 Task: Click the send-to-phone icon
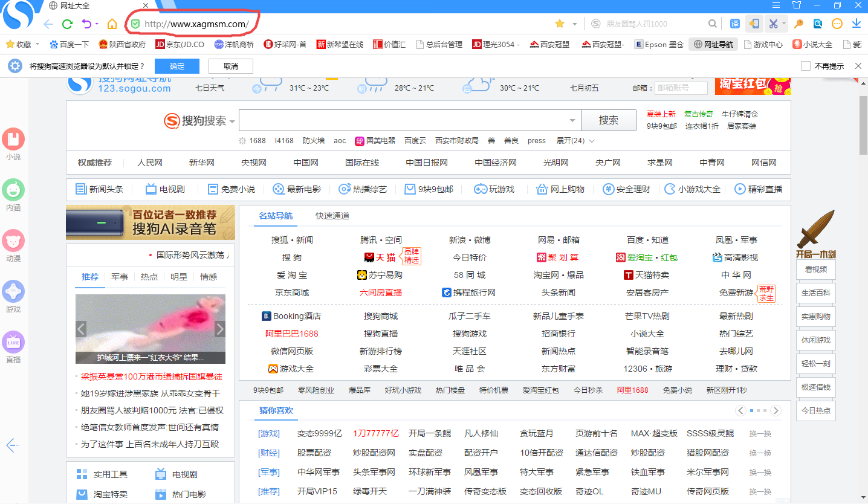[x=754, y=24]
